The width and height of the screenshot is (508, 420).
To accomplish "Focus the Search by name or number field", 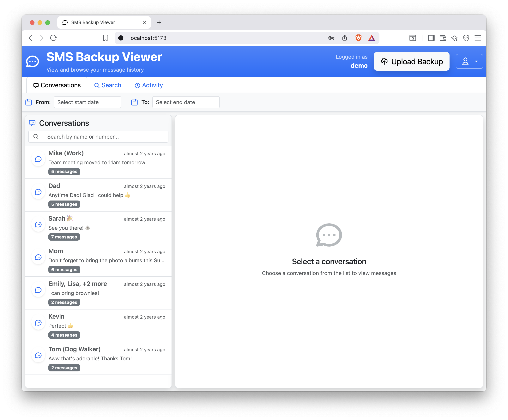I will click(x=98, y=137).
